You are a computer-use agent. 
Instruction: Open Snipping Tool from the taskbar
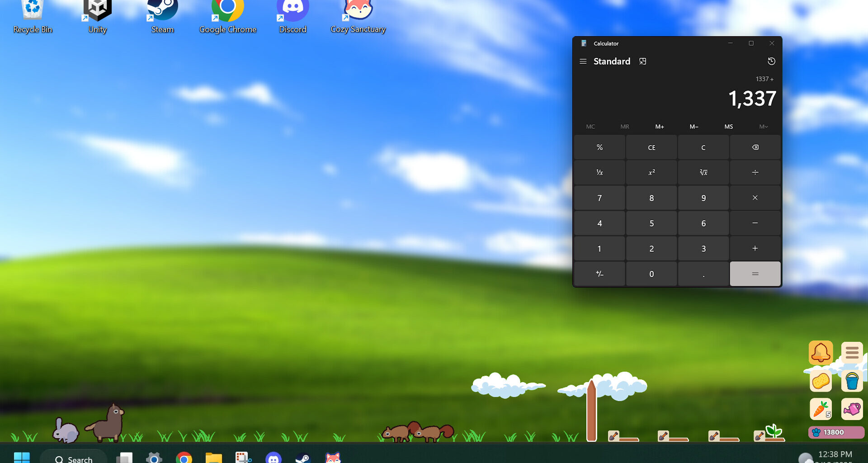pos(243,458)
